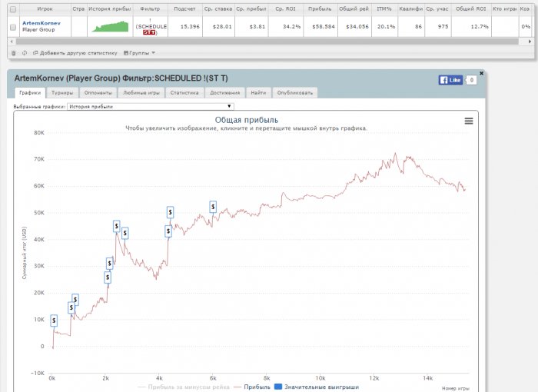Screen dimensions: 538x392
Task: Click the $ marker near game 6k
Action: [213, 207]
